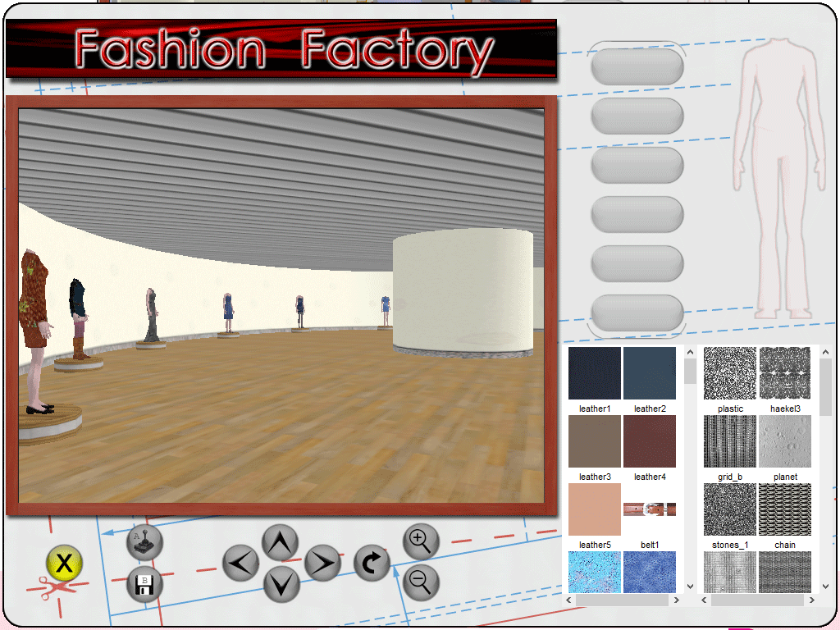The height and width of the screenshot is (630, 840).
Task: Choose the stones_1 pattern thumbnail
Action: (729, 509)
